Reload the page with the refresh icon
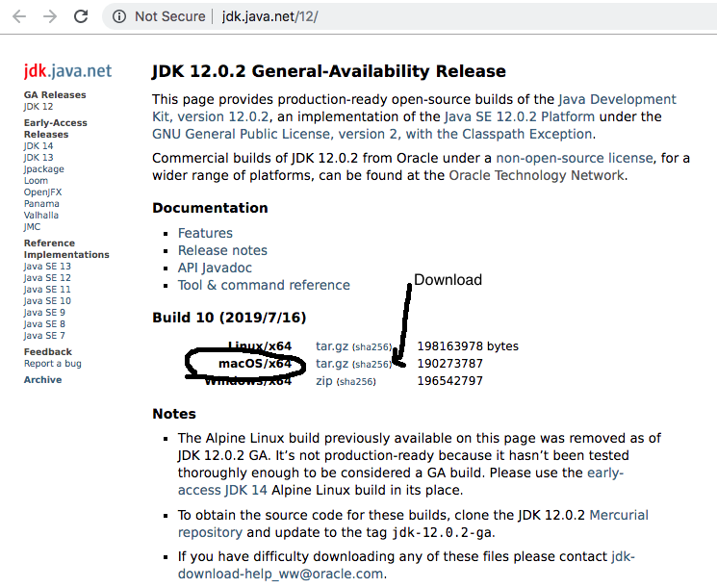717x588 pixels. (x=81, y=16)
